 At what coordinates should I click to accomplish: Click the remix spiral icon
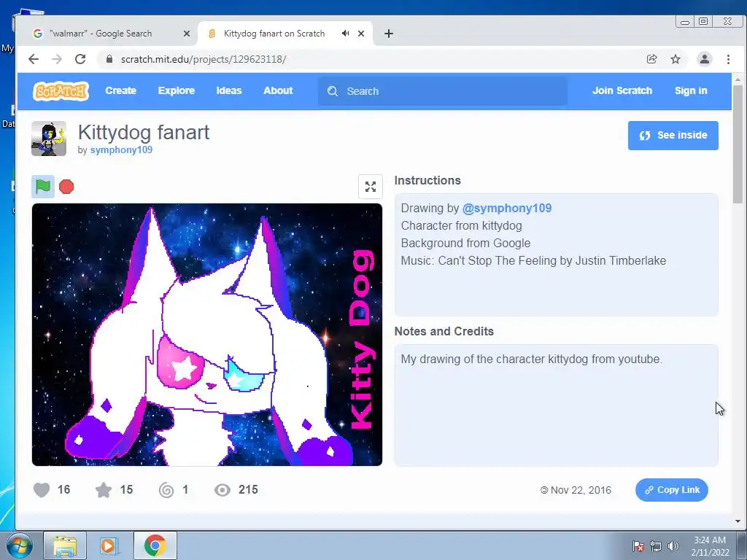166,489
